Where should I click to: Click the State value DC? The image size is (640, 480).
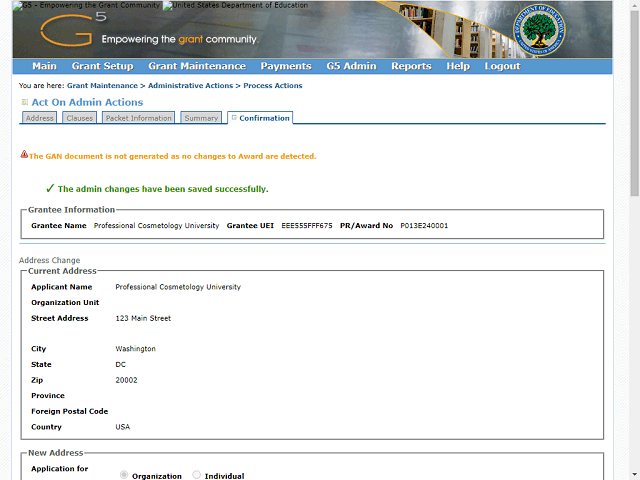[x=120, y=364]
